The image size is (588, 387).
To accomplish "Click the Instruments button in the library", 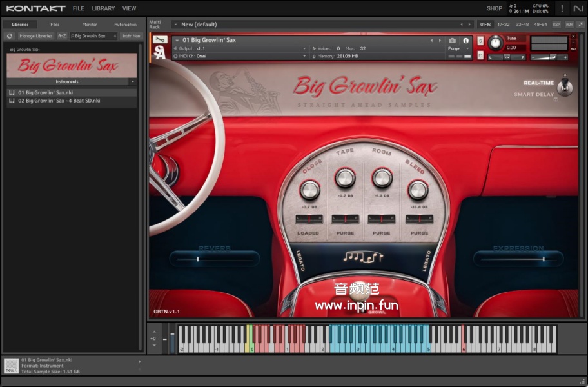I will (x=67, y=81).
